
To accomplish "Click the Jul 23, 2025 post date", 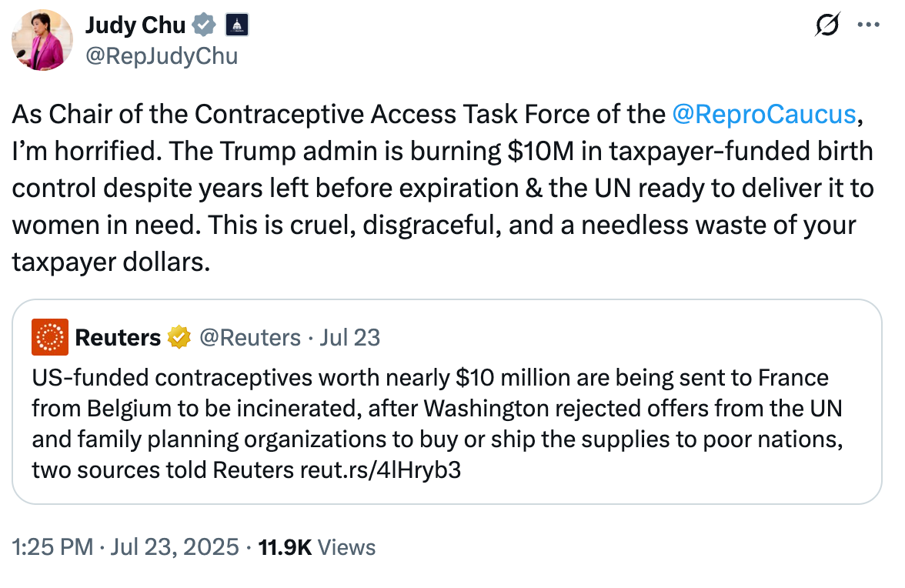I will (175, 547).
